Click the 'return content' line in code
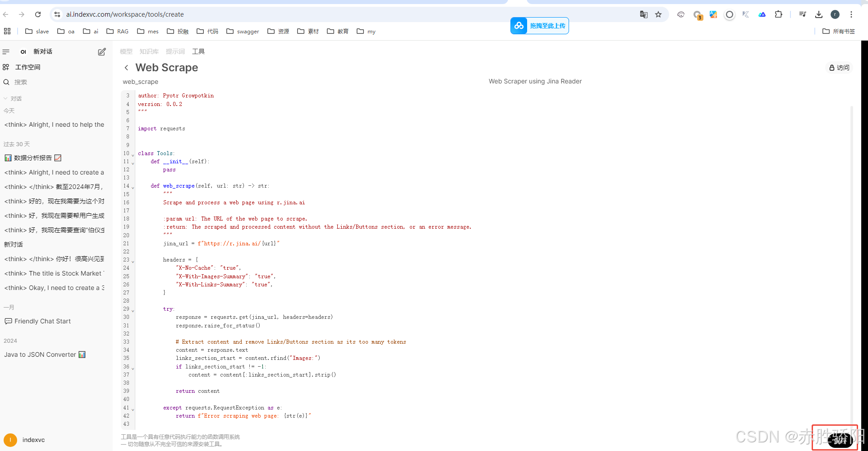This screenshot has width=868, height=451. [x=197, y=391]
